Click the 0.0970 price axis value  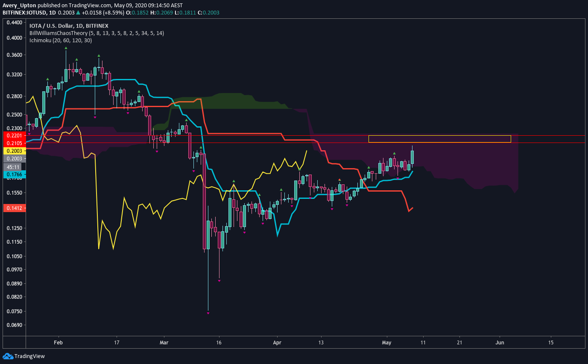click(x=14, y=270)
